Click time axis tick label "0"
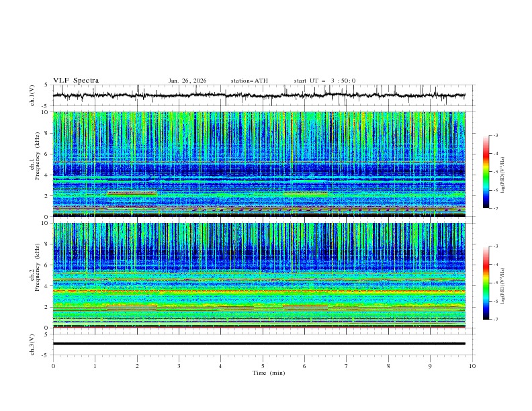This screenshot has height=411, width=532. (53, 366)
